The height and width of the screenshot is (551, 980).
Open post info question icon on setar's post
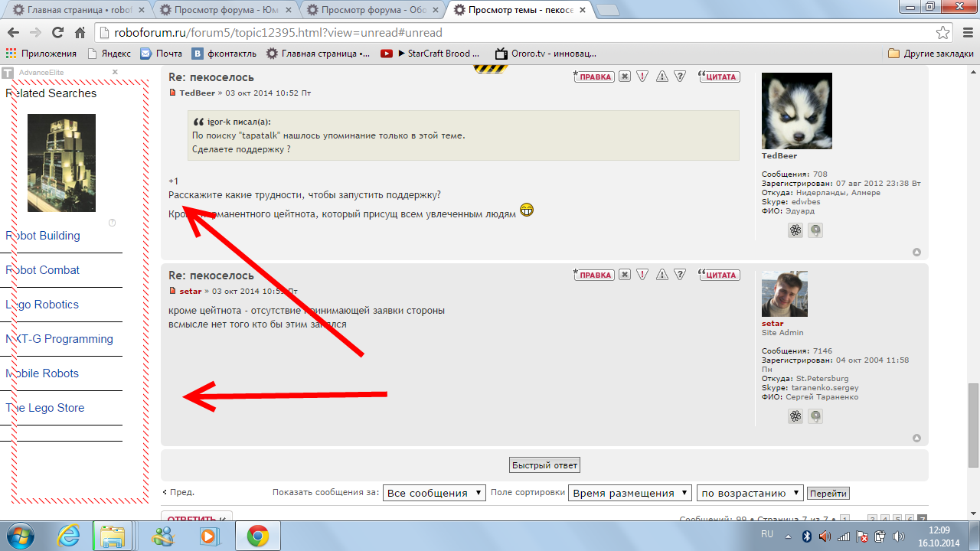[680, 275]
